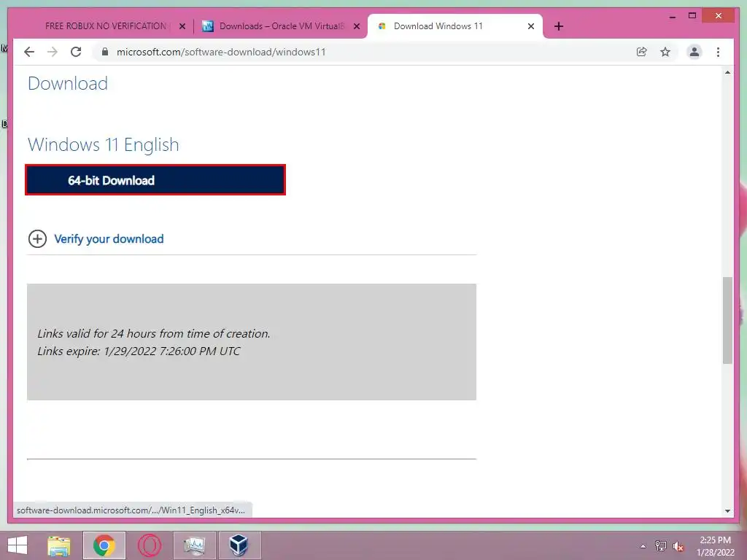
Task: Open the taskbar clock and date
Action: 715,546
